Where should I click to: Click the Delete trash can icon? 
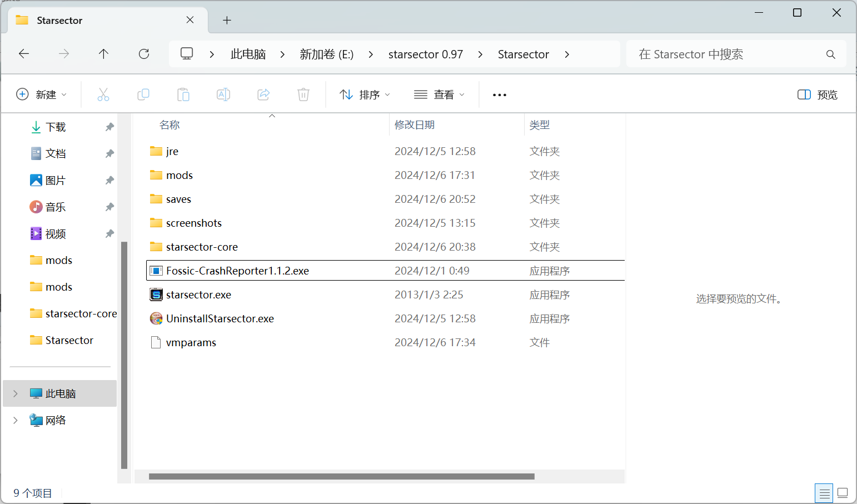[303, 94]
